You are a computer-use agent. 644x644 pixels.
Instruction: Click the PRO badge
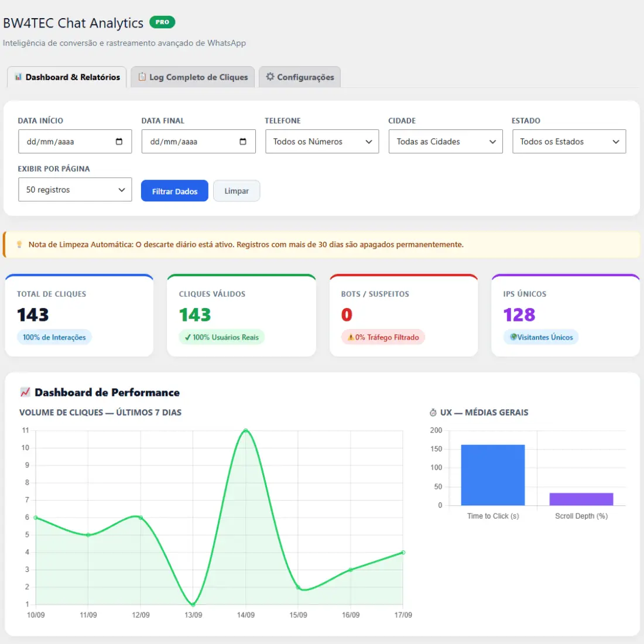click(162, 22)
